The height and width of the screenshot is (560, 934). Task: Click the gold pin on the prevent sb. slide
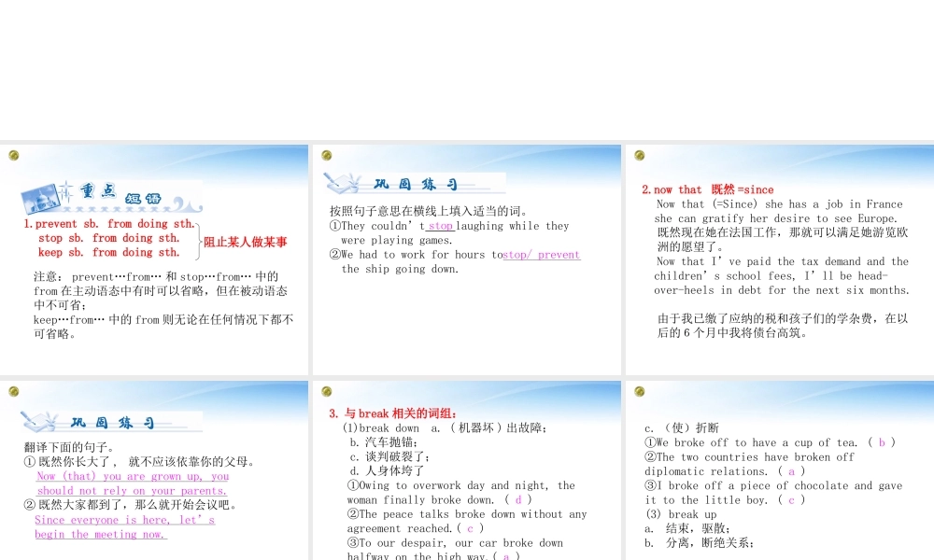coord(14,155)
